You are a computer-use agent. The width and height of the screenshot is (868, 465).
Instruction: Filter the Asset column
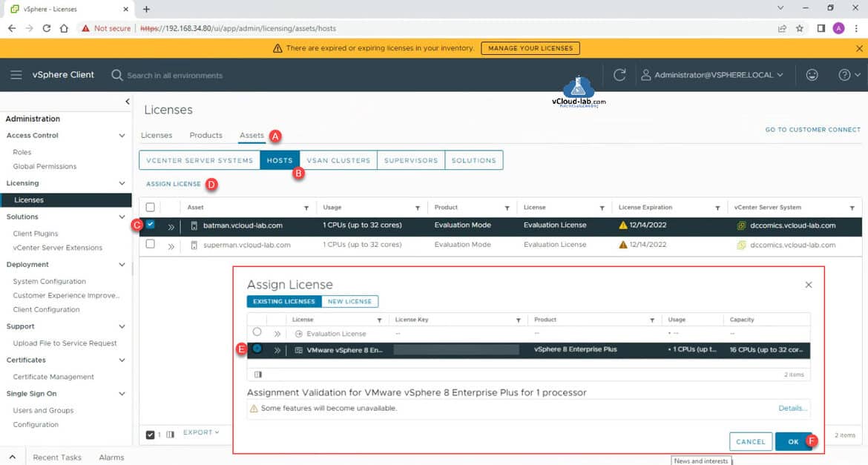[x=306, y=208]
